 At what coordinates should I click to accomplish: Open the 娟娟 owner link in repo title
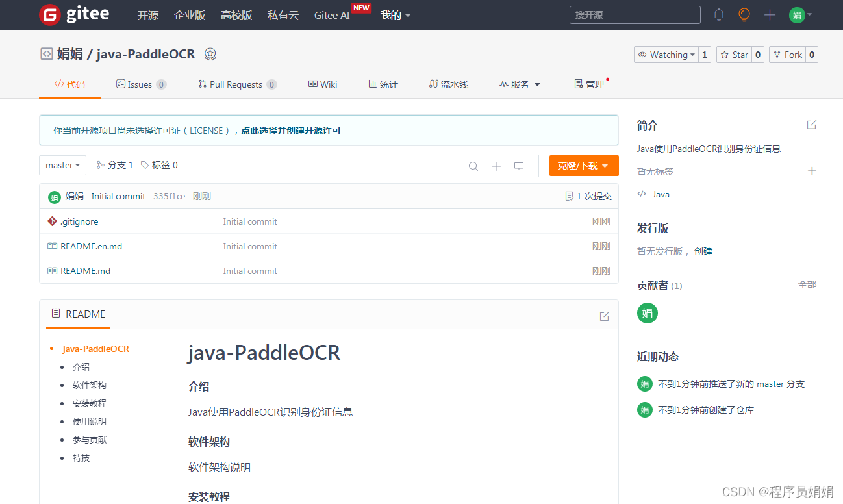(x=70, y=55)
